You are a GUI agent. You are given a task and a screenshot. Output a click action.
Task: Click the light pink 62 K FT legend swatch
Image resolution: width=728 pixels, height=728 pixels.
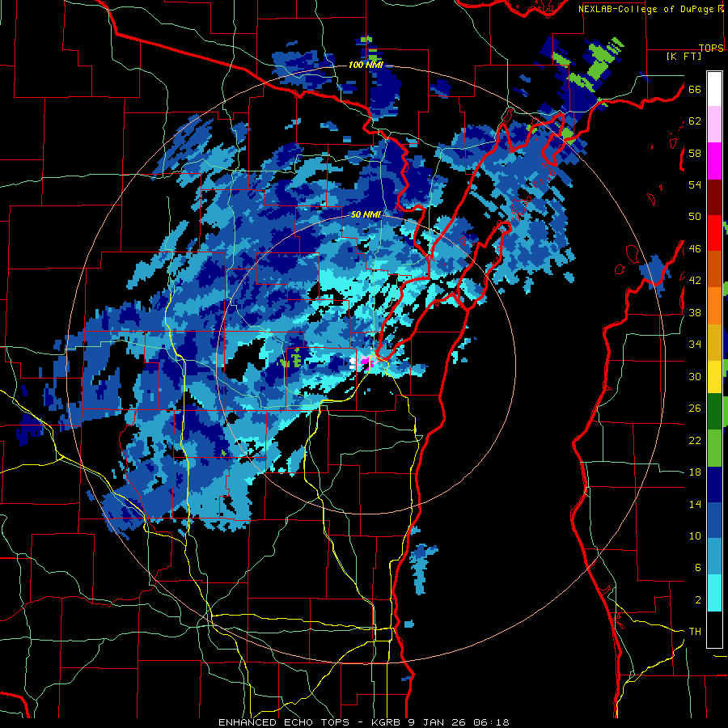[714, 124]
